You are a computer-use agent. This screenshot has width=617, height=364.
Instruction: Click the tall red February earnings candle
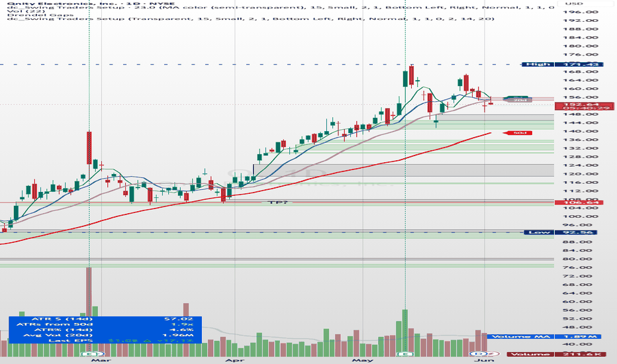89,148
